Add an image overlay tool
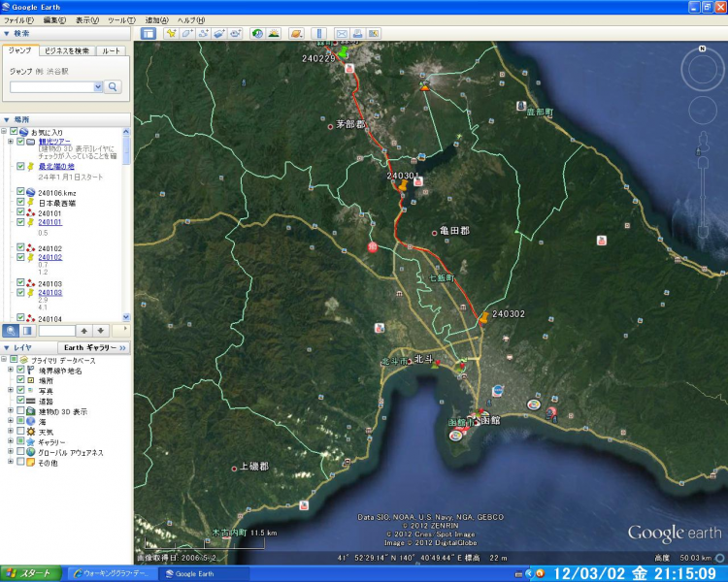The height and width of the screenshot is (582, 728). click(219, 33)
